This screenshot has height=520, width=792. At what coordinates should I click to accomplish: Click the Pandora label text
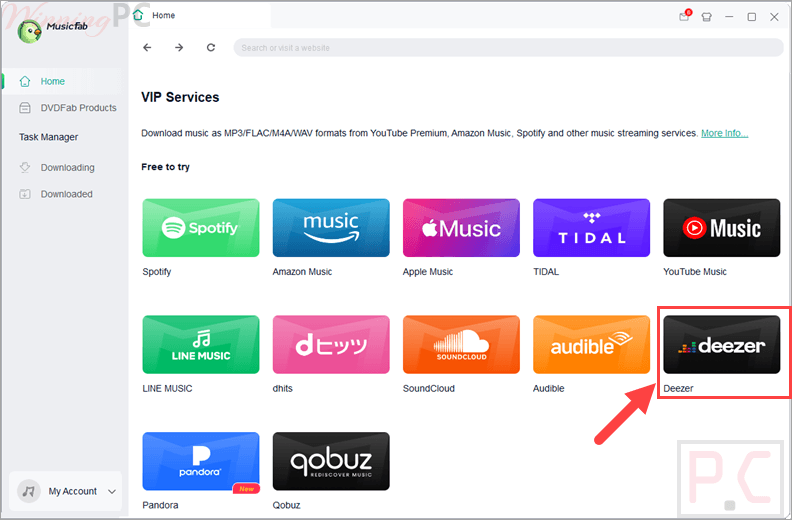tap(160, 505)
